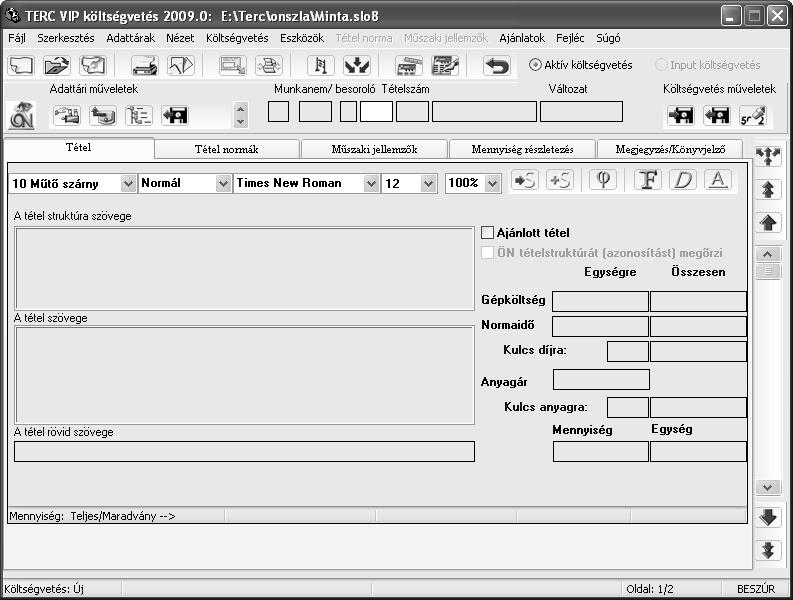This screenshot has height=600, width=793.
Task: Click the Mennyiség input field
Action: (x=601, y=451)
